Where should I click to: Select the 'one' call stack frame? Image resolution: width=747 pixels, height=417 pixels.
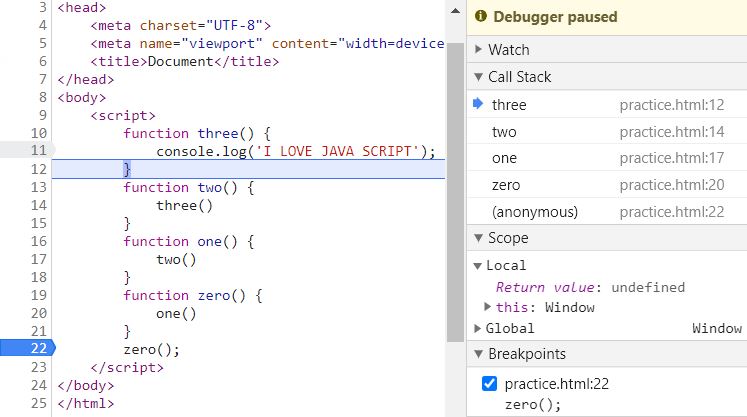504,158
